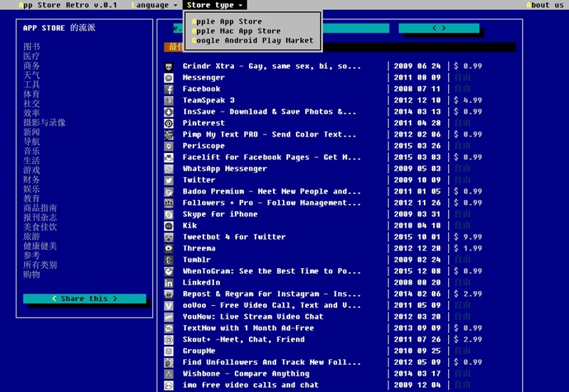Screen dimensions: 569x392
Task: Select the 摄影与录像 category
Action: (x=44, y=122)
